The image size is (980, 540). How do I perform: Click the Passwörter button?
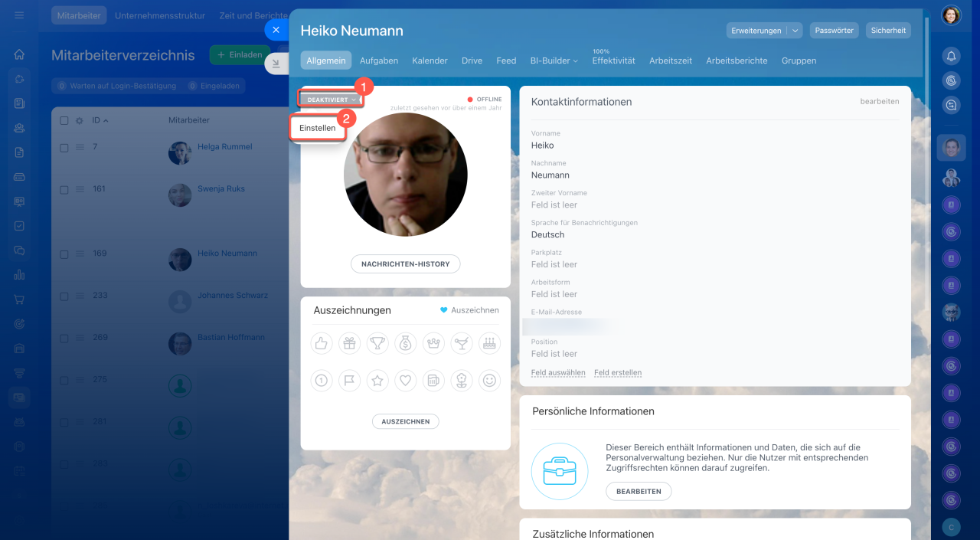(x=835, y=31)
